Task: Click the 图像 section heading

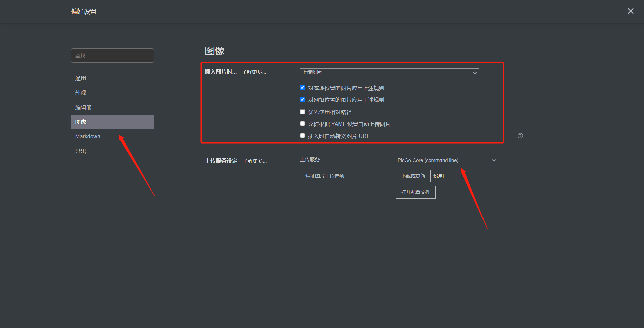Action: pos(215,51)
